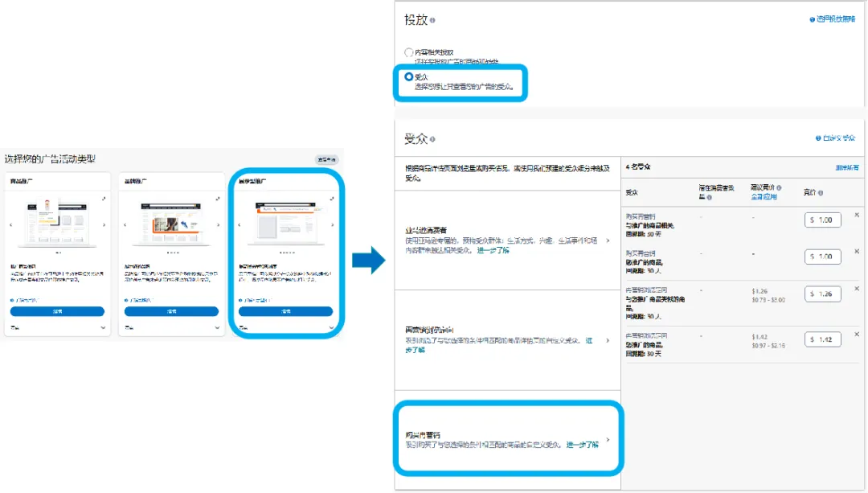
Task: Click the 品牌推广 laptop preview thumbnail
Action: pyautogui.click(x=171, y=224)
